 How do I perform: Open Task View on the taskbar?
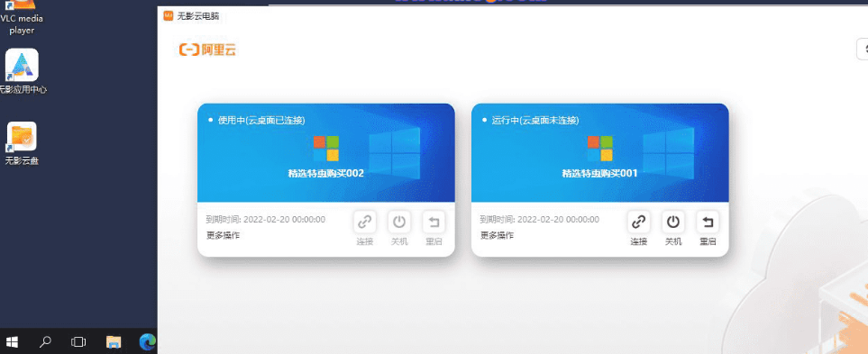78,341
